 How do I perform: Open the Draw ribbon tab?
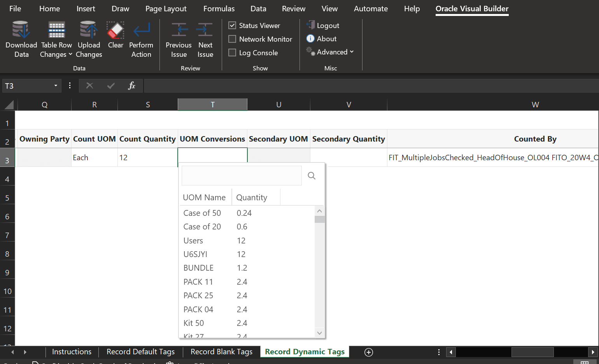pyautogui.click(x=120, y=9)
